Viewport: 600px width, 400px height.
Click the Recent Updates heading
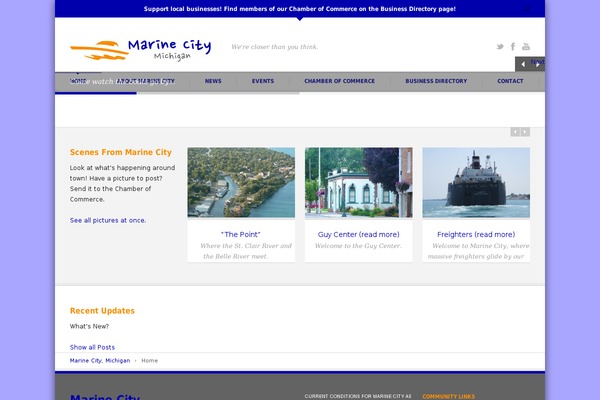(x=102, y=311)
